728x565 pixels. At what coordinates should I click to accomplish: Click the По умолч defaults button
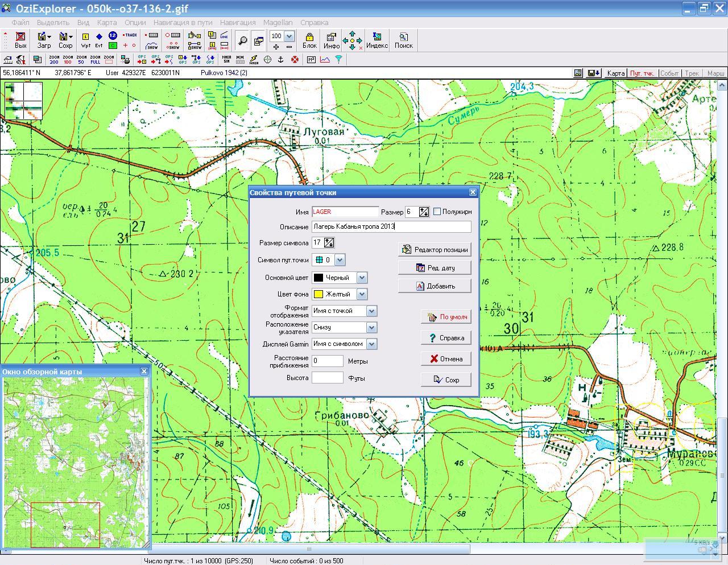coord(446,317)
